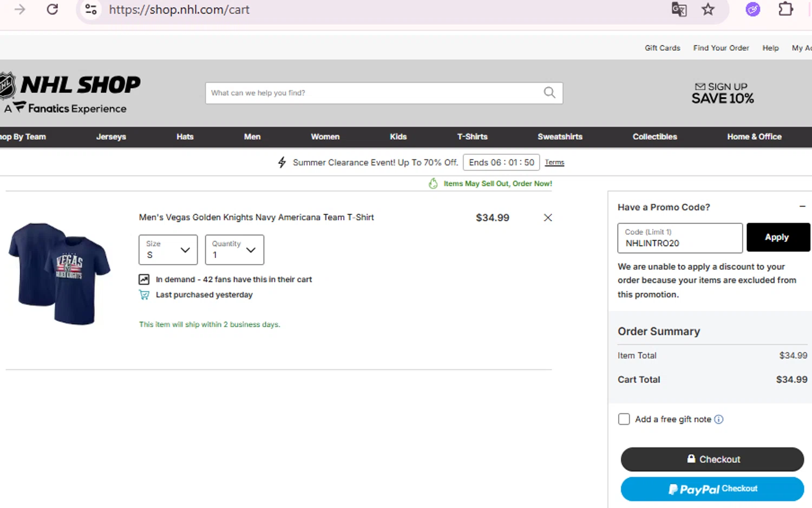Click the Order Summary heading

click(x=659, y=331)
